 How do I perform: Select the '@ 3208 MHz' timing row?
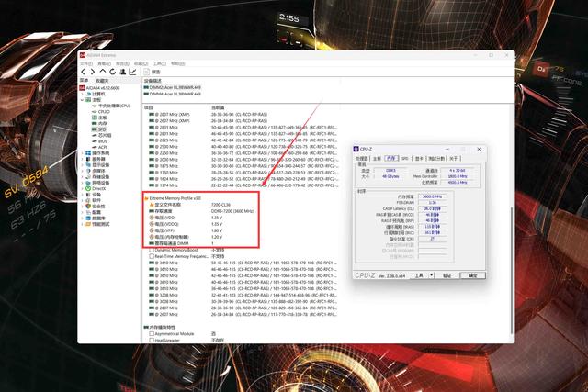coord(243,295)
